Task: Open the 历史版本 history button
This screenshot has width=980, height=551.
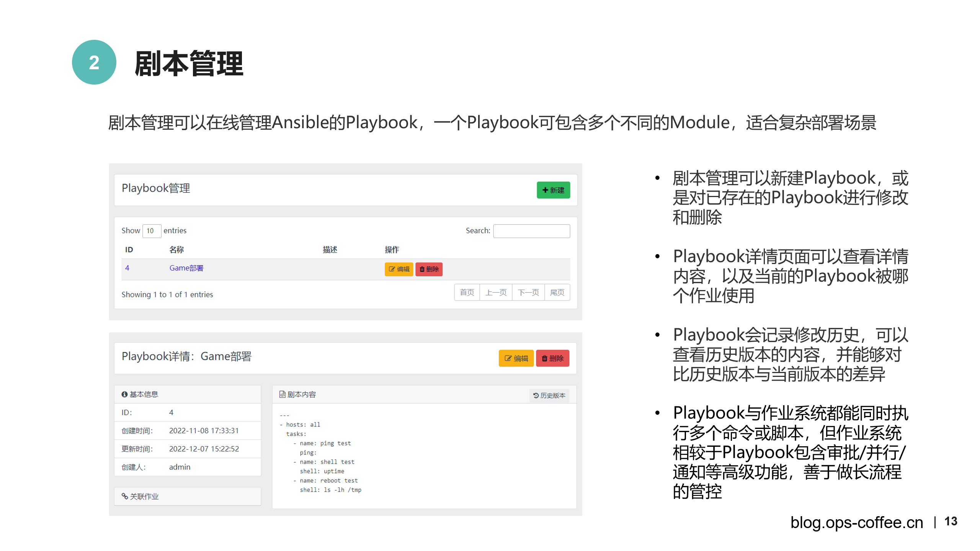Action: [x=549, y=395]
